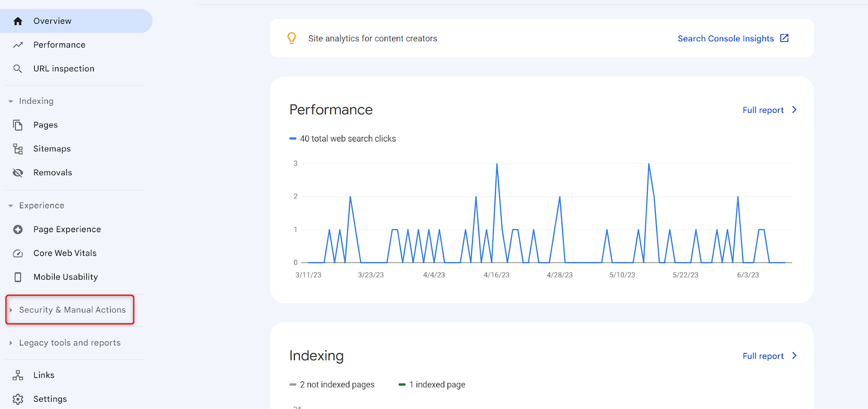
Task: Open the Links report
Action: pos(76,375)
